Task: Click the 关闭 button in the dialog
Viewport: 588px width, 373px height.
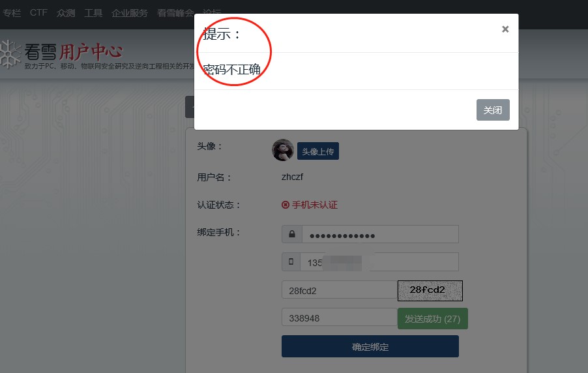Action: 493,110
